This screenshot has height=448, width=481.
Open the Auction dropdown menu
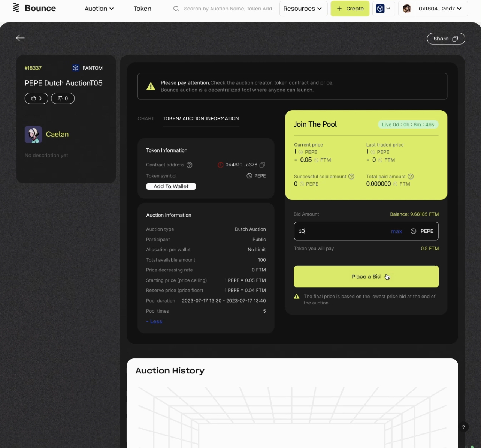click(x=99, y=9)
